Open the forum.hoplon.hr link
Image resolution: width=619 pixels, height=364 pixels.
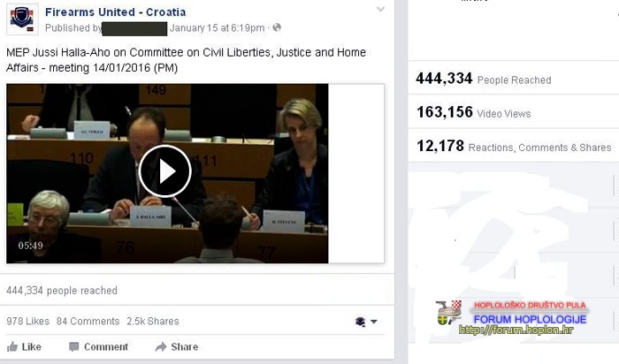click(516, 330)
